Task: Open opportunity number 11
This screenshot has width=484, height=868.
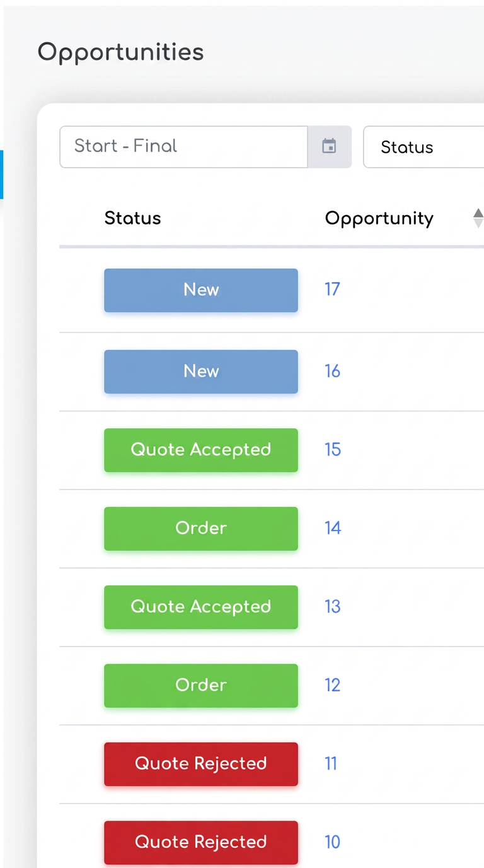Action: (x=331, y=764)
